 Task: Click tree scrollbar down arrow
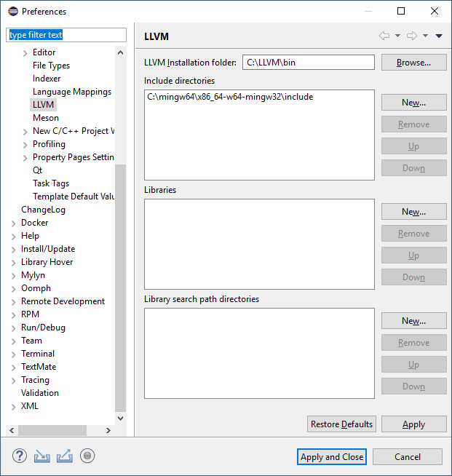tap(121, 419)
